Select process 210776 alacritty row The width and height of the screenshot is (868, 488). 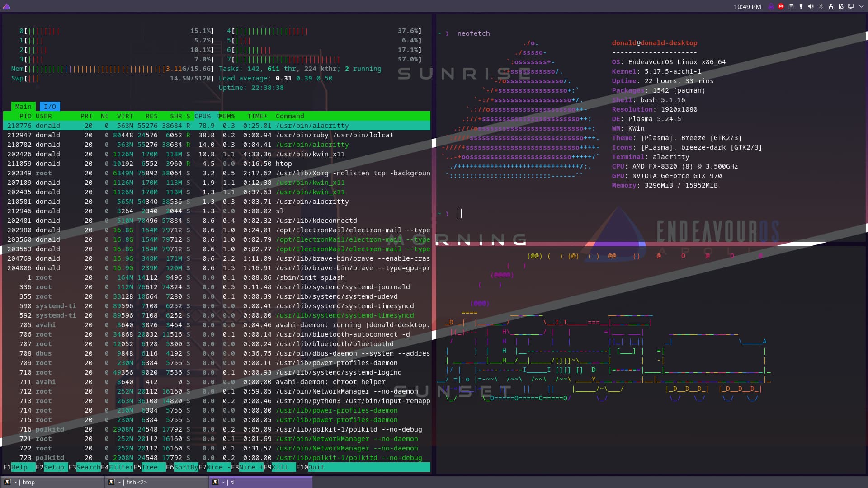217,126
